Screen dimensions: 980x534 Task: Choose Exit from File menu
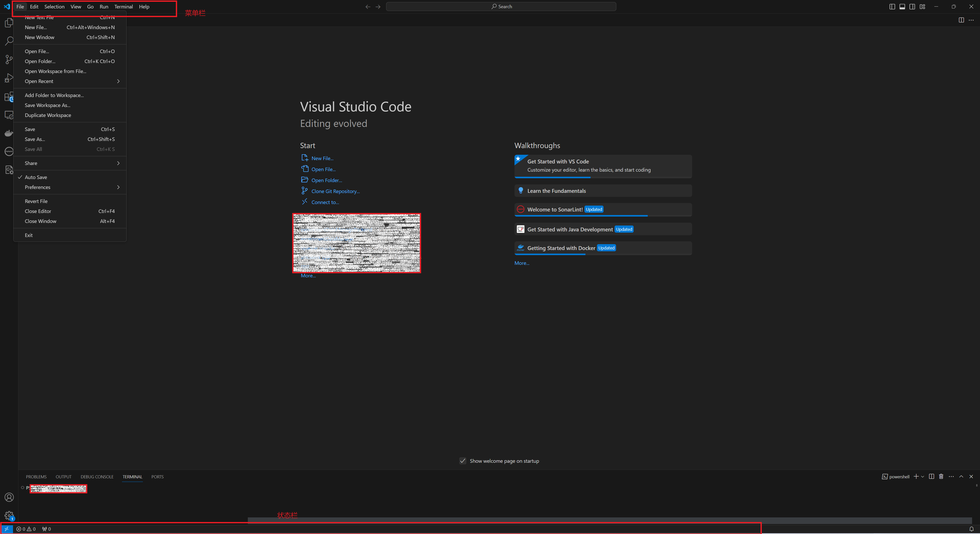coord(70,235)
